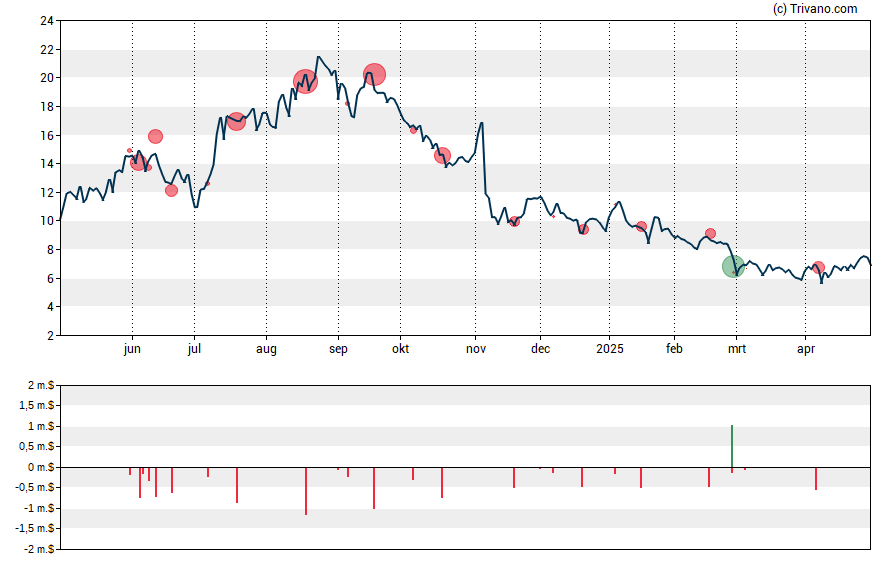Image resolution: width=888 pixels, height=565 pixels.
Task: Click the '0 m.$' volume axis label
Action: coord(41,467)
